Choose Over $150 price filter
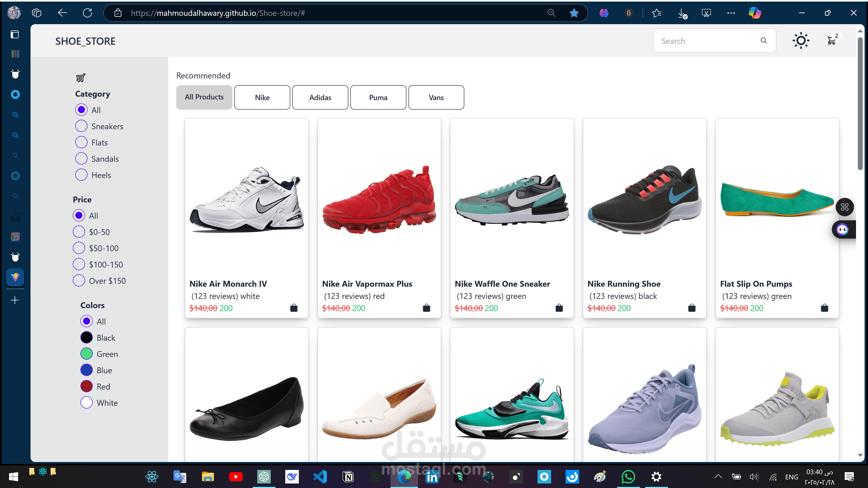The width and height of the screenshot is (868, 488). [x=79, y=281]
